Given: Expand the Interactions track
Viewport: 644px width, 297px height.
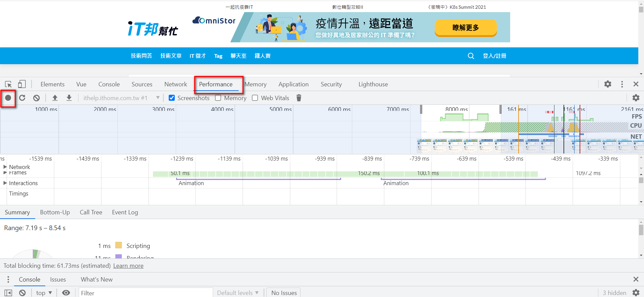Looking at the screenshot, I should [x=5, y=183].
